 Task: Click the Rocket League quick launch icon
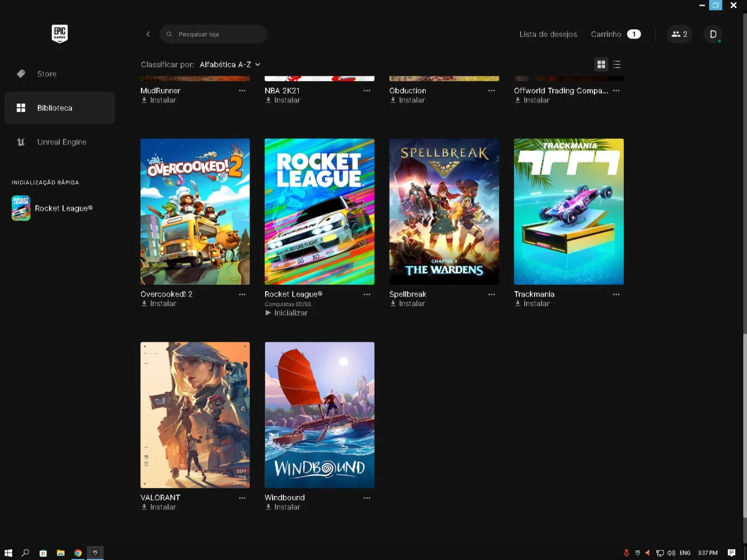coord(21,208)
